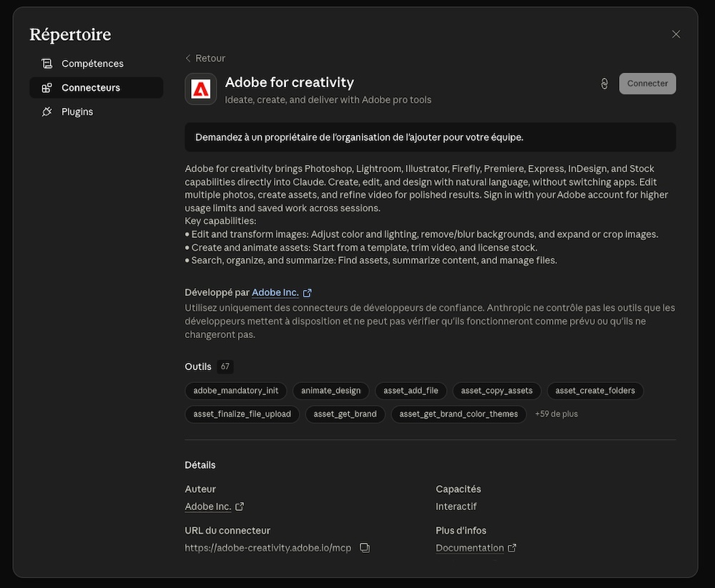Click the Adobe logo icon

click(x=201, y=89)
